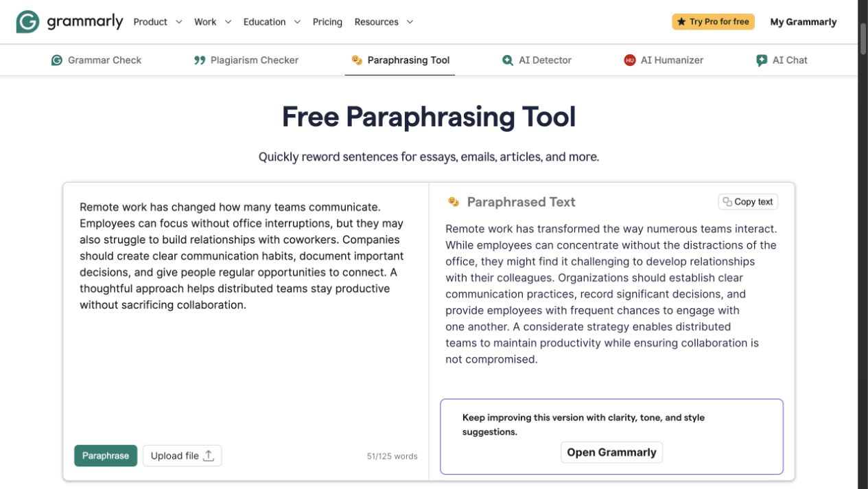Click the 'Quickly reword sentences' subtitle

pyautogui.click(x=429, y=157)
